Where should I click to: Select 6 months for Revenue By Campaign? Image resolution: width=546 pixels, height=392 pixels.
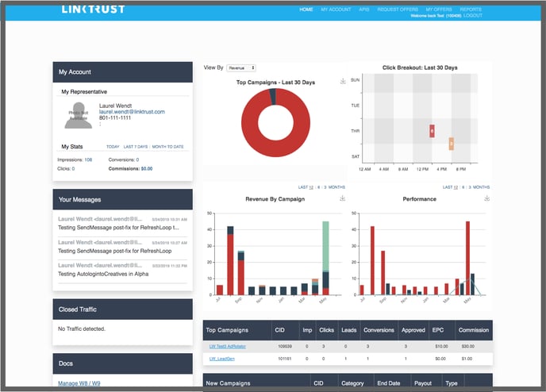318,187
